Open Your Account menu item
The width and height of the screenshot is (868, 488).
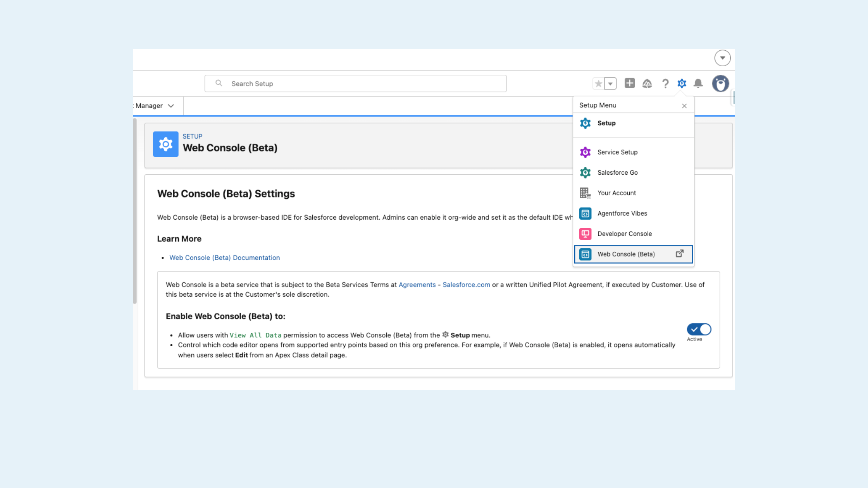pos(633,193)
